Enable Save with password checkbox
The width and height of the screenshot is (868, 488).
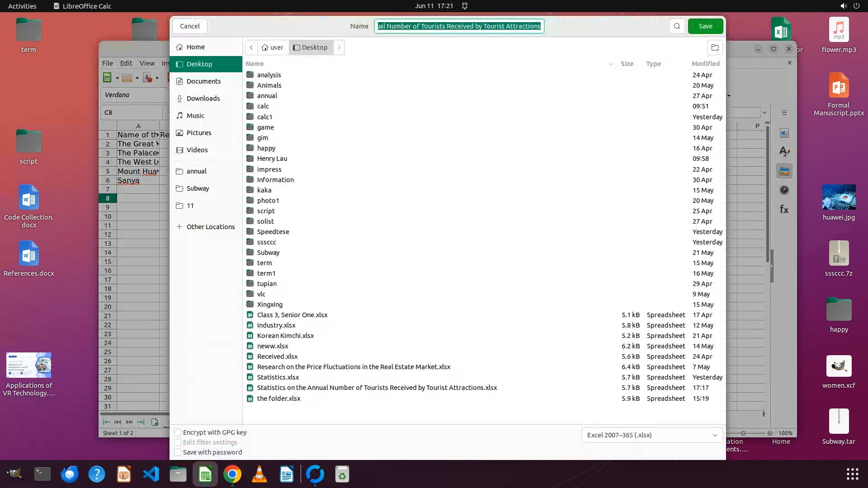pyautogui.click(x=178, y=452)
